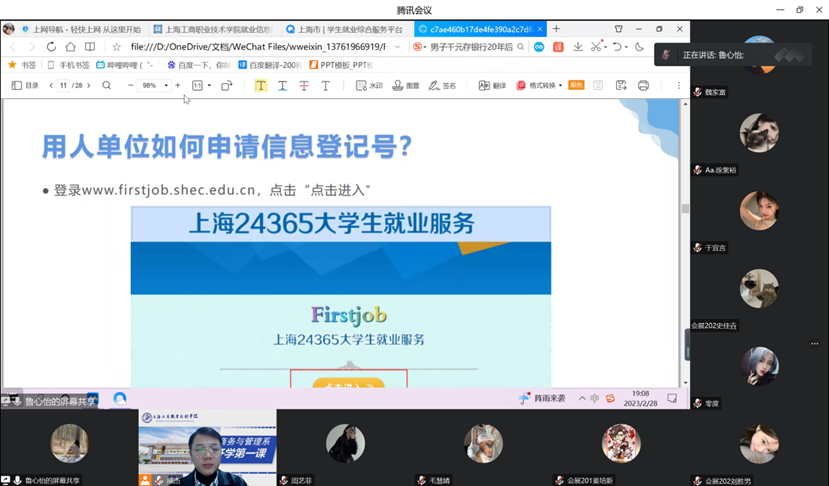Viewport: 829px width, 486px height.
Task: Zoom in the PDF with plus
Action: coord(178,85)
